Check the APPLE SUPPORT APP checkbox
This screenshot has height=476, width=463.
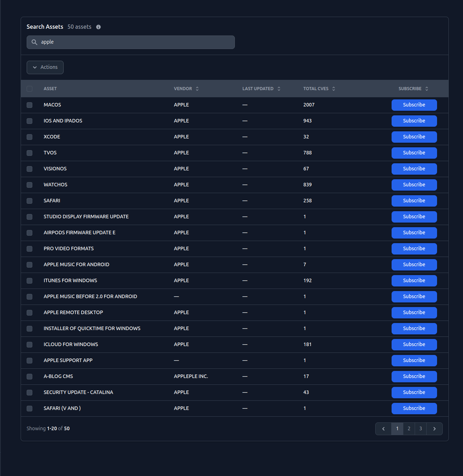click(29, 361)
